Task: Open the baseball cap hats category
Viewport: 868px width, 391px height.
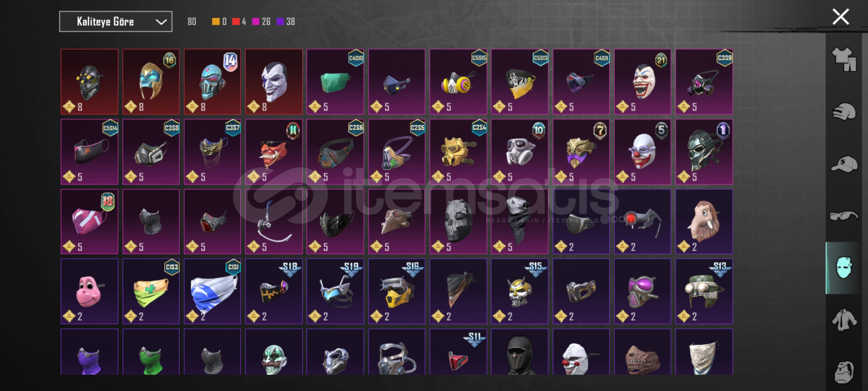Action: point(844,164)
